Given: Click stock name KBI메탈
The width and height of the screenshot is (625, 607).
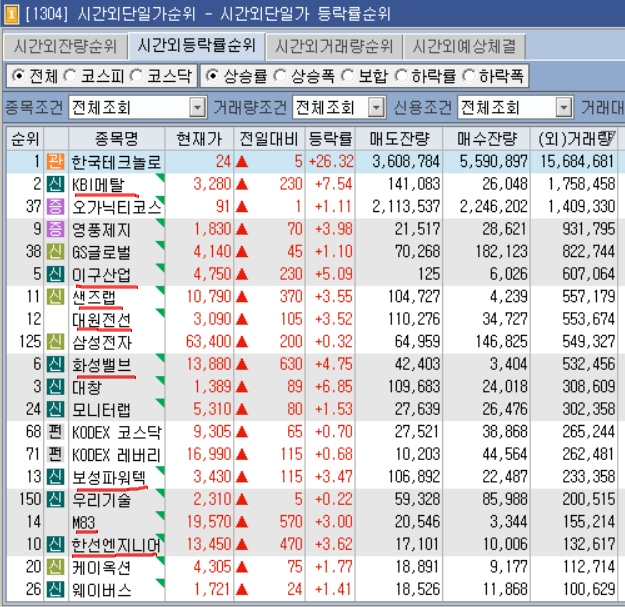Looking at the screenshot, I should click(98, 185).
